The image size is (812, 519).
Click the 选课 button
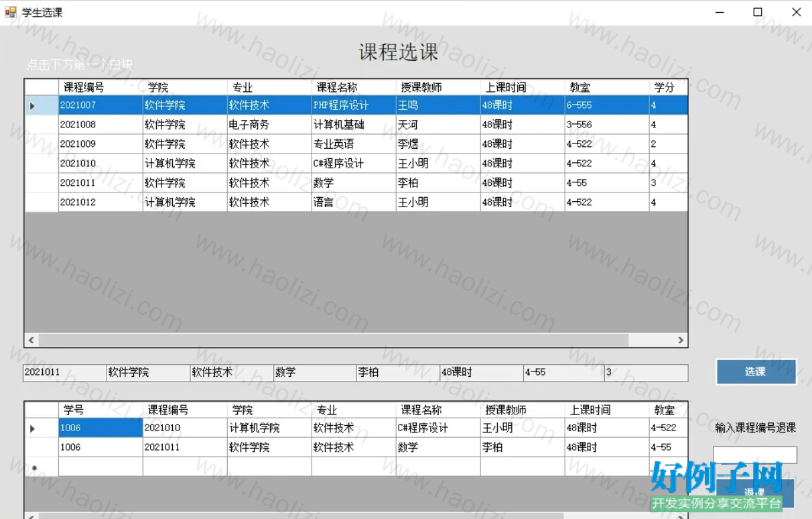pyautogui.click(x=756, y=371)
